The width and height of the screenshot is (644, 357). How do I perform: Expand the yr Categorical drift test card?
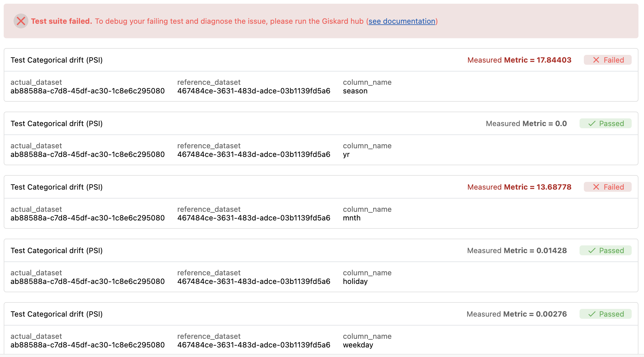pos(57,123)
